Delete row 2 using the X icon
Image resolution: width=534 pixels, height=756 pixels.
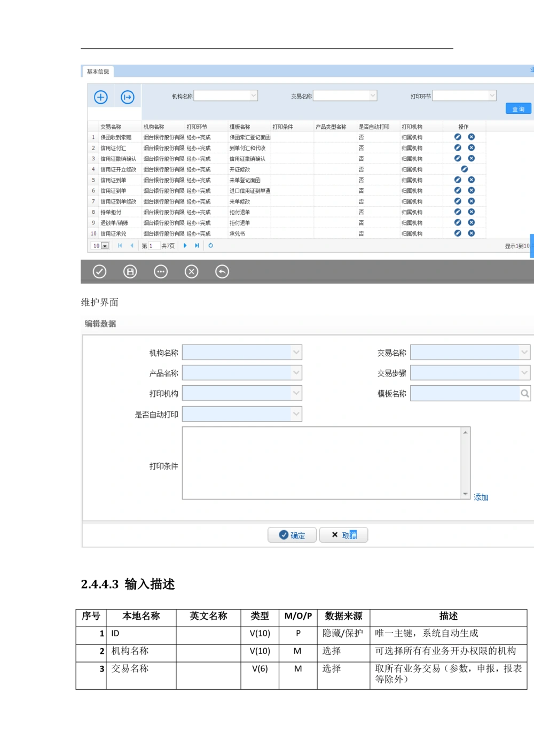(x=471, y=147)
